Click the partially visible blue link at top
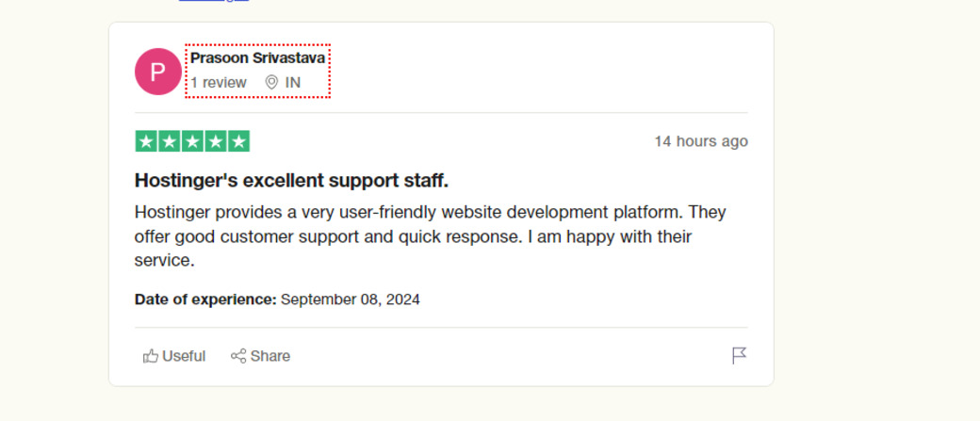The height and width of the screenshot is (421, 980). point(214,1)
